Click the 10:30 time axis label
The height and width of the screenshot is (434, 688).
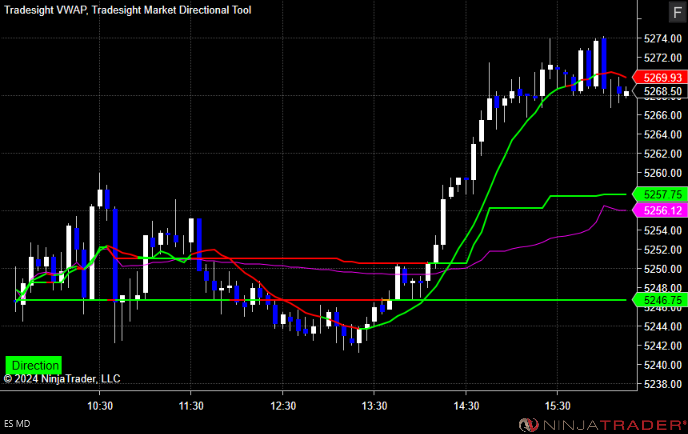tap(100, 406)
